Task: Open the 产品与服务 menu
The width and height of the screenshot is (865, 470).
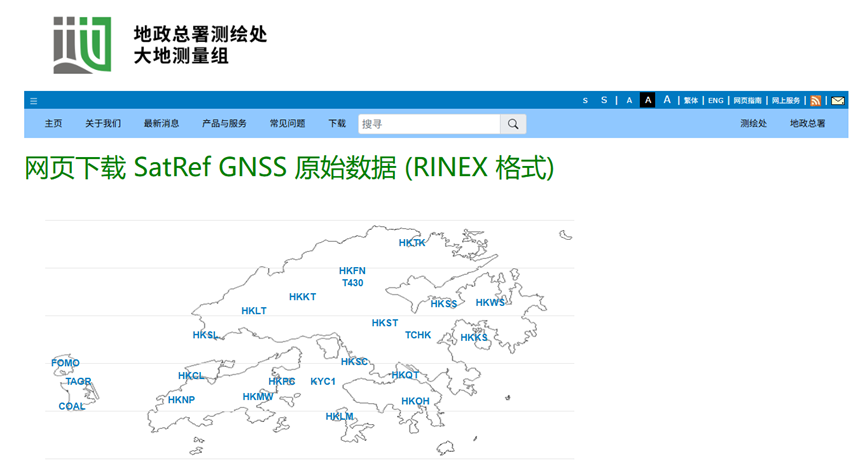Action: coord(224,124)
